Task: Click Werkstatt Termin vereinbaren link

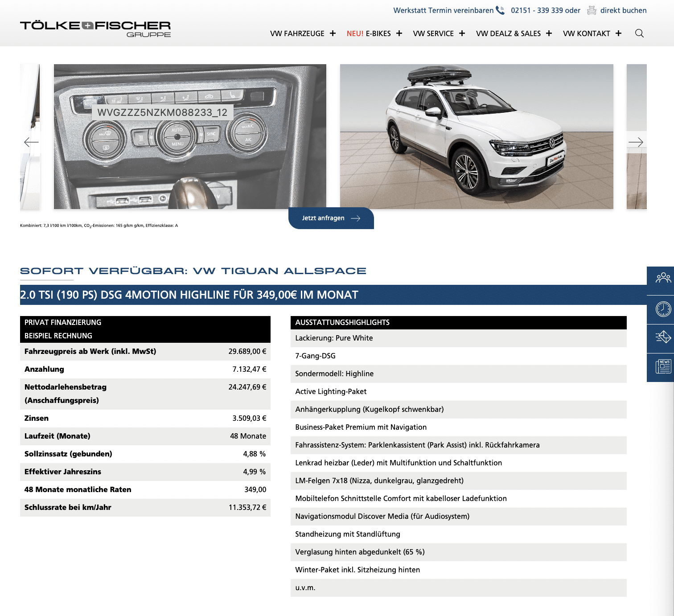Action: point(444,10)
